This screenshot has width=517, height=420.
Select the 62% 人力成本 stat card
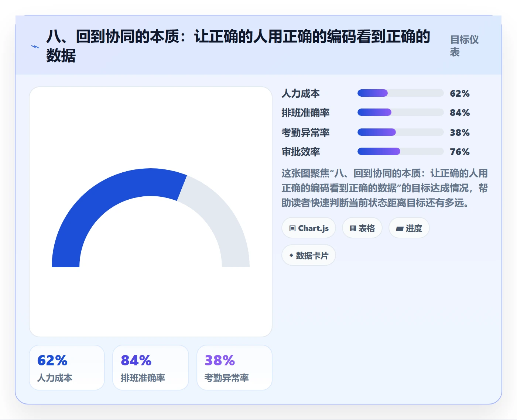click(67, 368)
